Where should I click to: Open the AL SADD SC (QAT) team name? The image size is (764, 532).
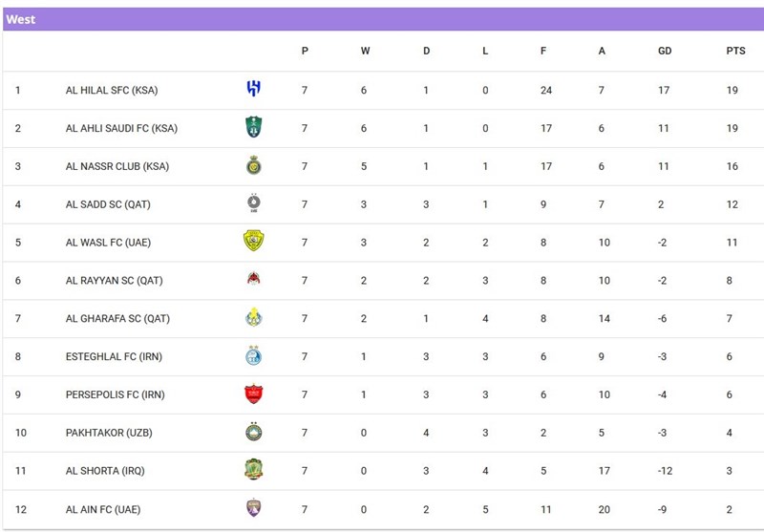(108, 204)
